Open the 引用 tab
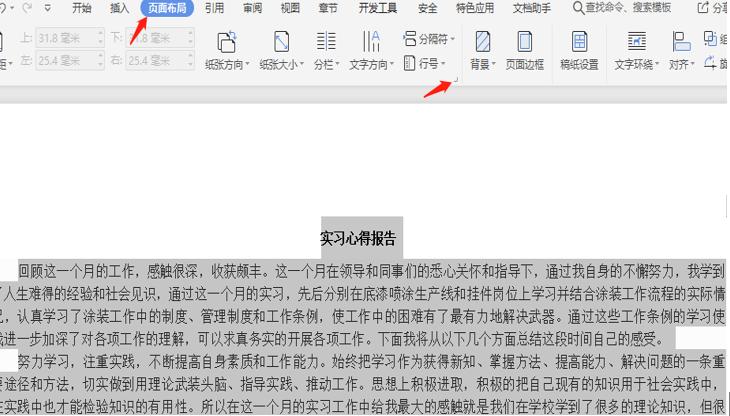 coord(214,8)
